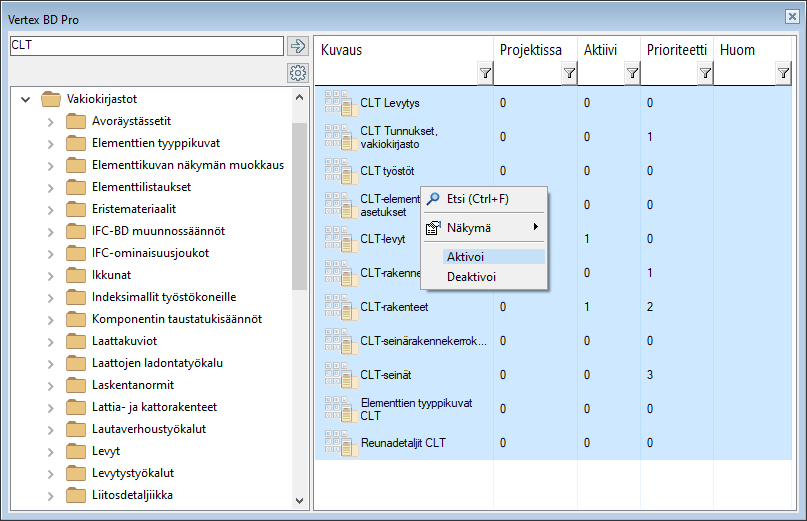Click the Huom column filter icon

(x=783, y=73)
